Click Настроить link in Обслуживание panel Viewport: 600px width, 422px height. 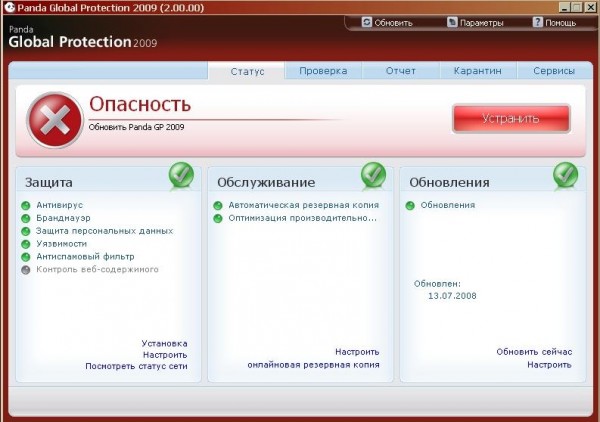point(357,352)
